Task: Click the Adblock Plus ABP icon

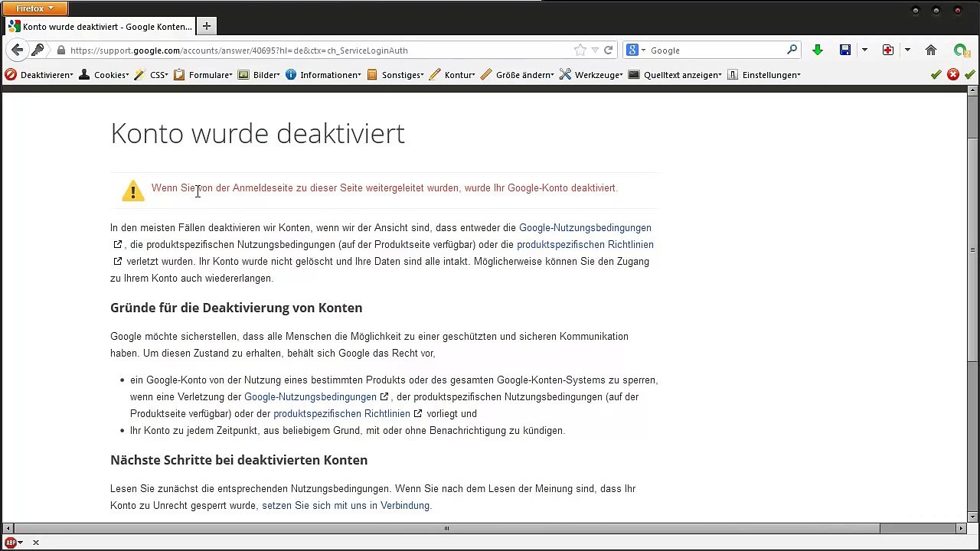Action: pyautogui.click(x=11, y=542)
